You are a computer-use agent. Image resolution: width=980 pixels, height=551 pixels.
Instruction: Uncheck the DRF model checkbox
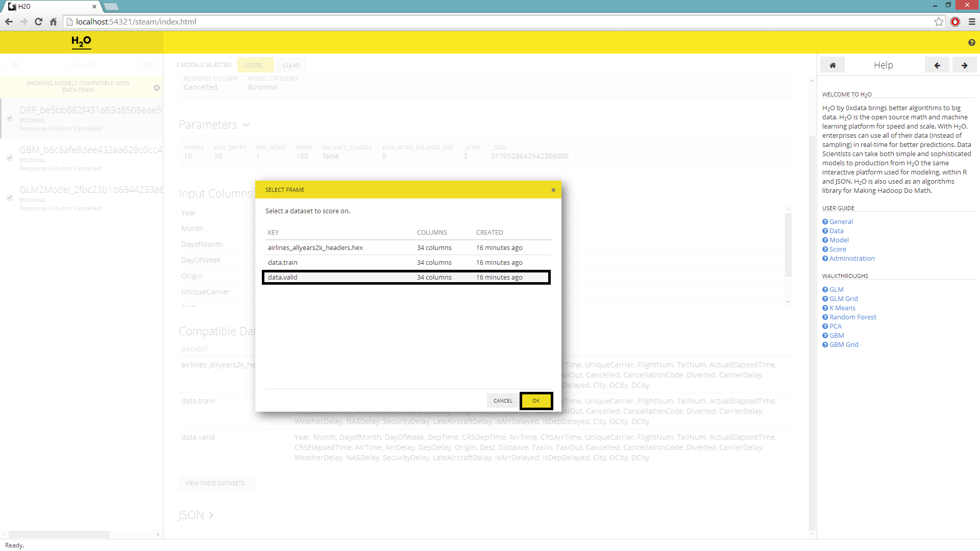[9, 118]
